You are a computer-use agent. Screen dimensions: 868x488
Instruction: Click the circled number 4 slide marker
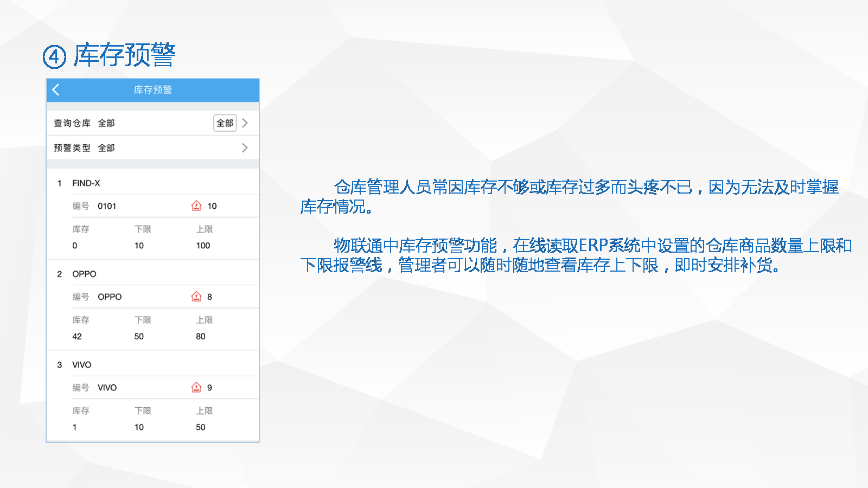(x=54, y=56)
